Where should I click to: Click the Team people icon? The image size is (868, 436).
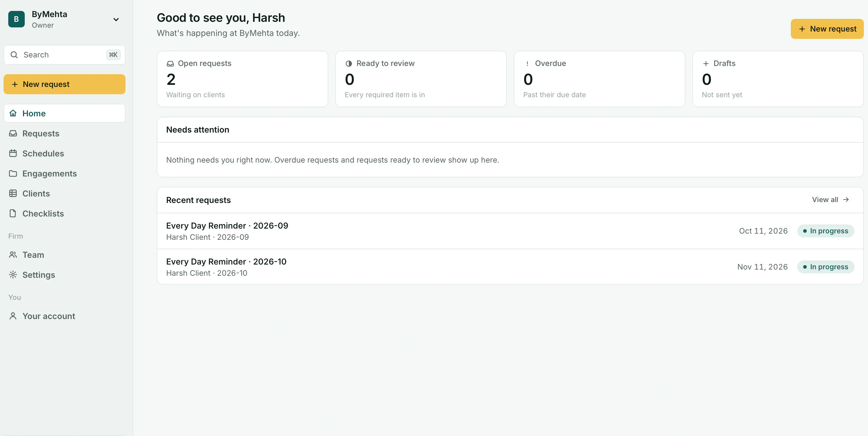pyautogui.click(x=13, y=255)
